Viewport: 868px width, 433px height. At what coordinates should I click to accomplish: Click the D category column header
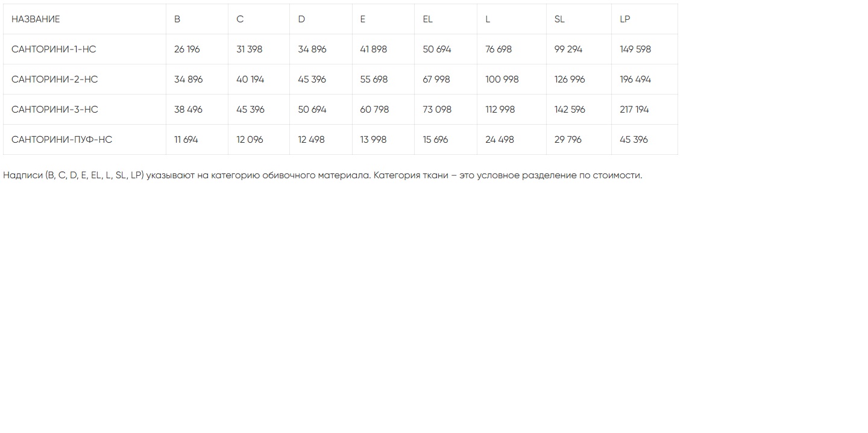pyautogui.click(x=301, y=19)
